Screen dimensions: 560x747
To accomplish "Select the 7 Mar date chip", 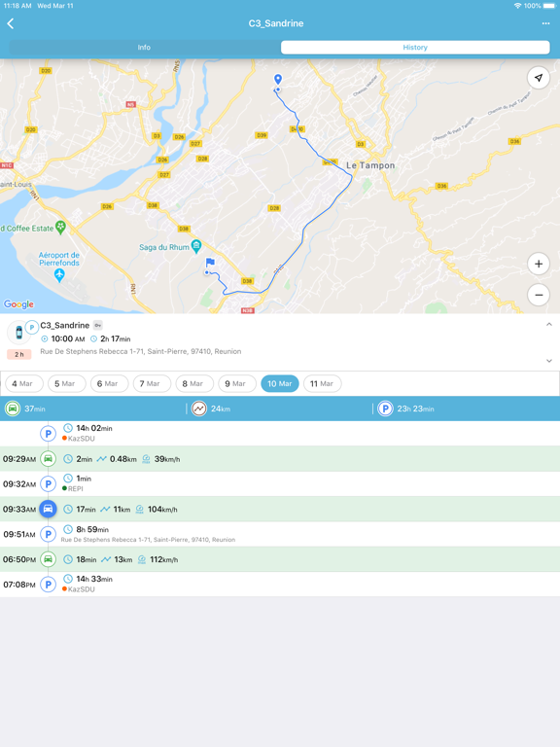I will point(152,383).
